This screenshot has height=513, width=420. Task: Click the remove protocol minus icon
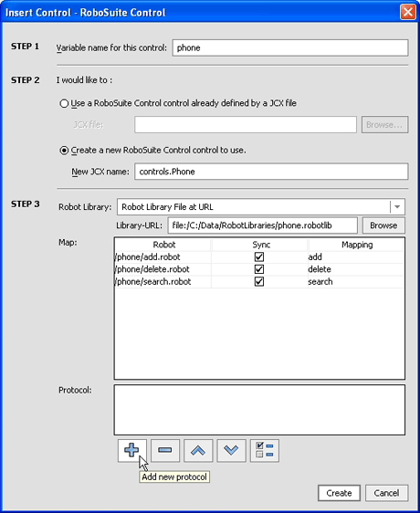[165, 451]
